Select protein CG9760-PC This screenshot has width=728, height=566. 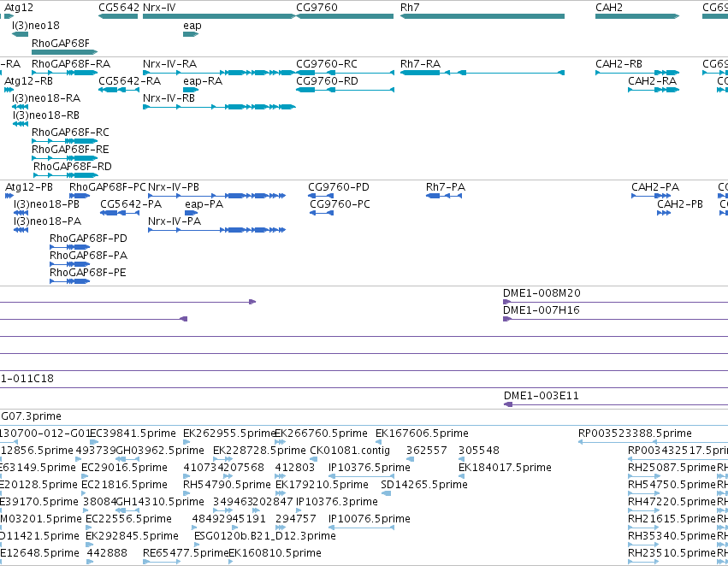[x=340, y=204]
